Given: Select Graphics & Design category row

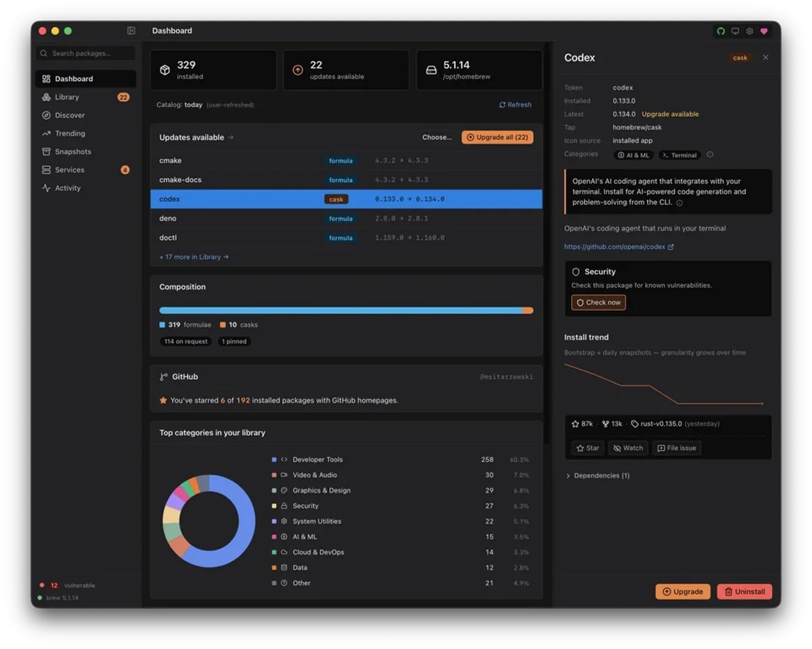Looking at the screenshot, I should 401,491.
